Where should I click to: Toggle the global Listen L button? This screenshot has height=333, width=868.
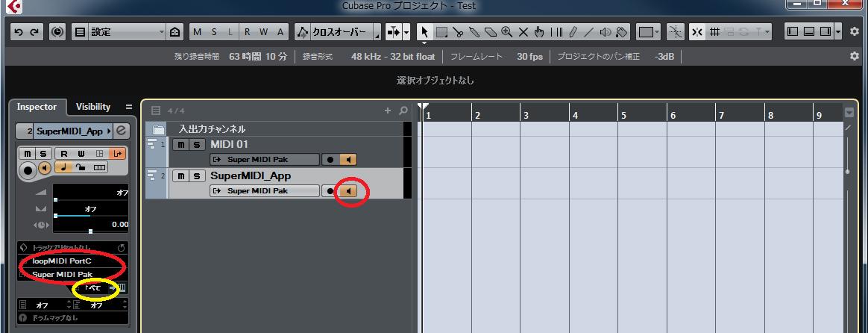pos(230,32)
